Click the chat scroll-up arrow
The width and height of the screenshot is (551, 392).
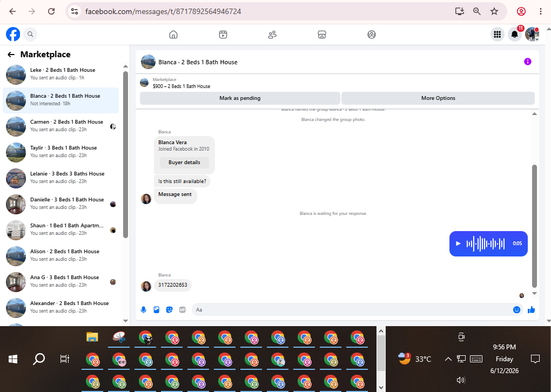point(534,114)
